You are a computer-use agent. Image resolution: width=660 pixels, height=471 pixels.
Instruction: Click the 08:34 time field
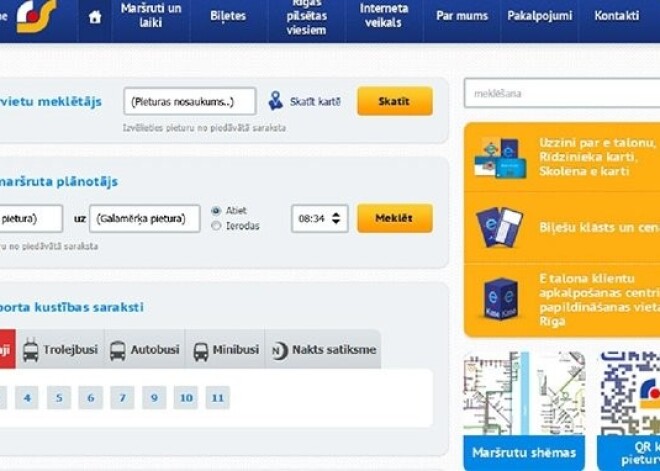tap(320, 218)
